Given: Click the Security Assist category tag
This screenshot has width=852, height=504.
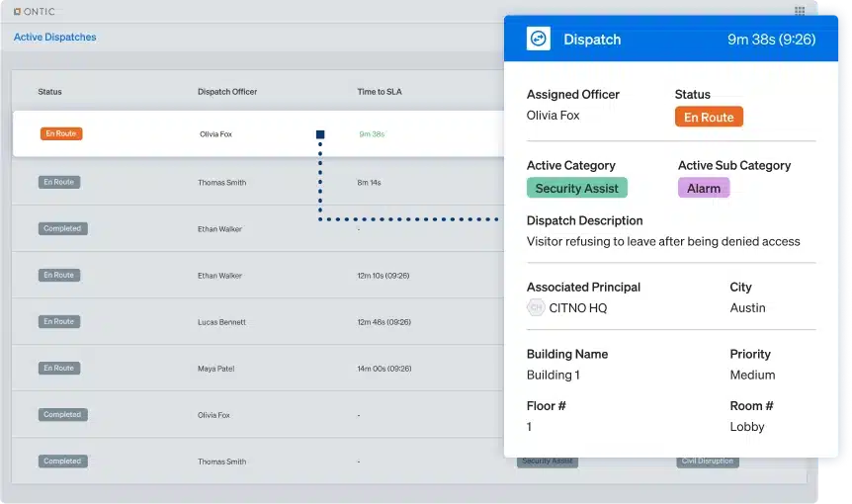Looking at the screenshot, I should tap(576, 188).
